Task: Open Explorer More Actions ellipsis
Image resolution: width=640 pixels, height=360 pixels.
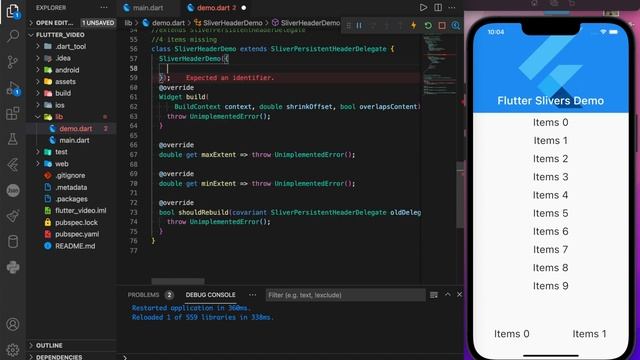Action: tap(104, 7)
